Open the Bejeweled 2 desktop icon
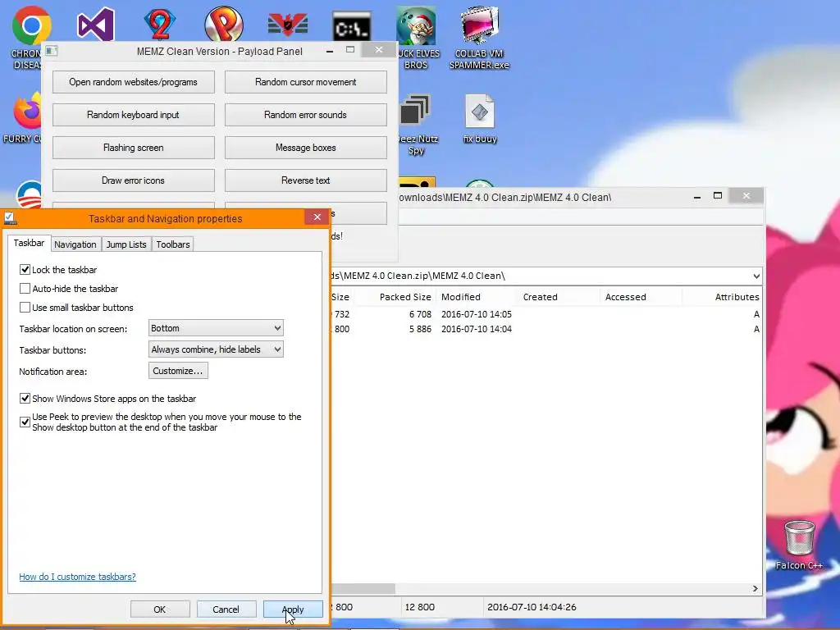The height and width of the screenshot is (630, 840). (x=160, y=24)
